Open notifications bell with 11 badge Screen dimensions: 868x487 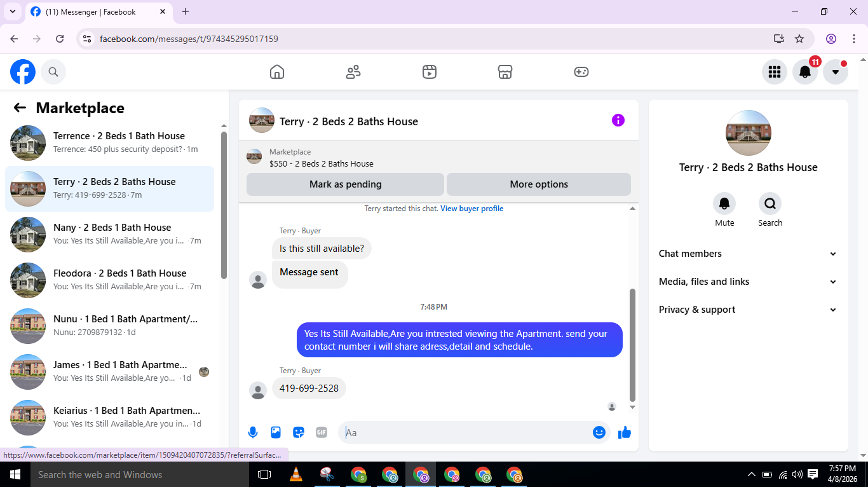(x=804, y=72)
